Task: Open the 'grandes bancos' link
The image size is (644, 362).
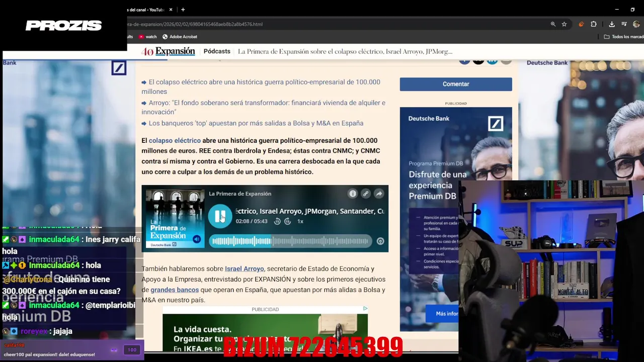Action: [175, 290]
